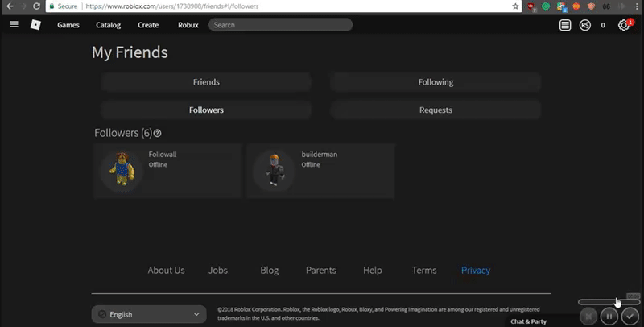Open Followall's avatar thumbnail
644x327 pixels.
pos(122,170)
